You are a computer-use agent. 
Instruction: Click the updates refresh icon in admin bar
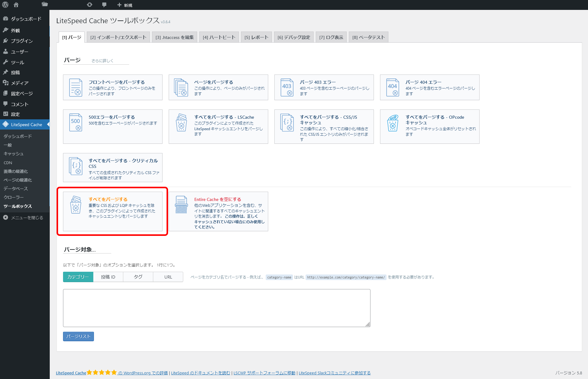(90, 5)
